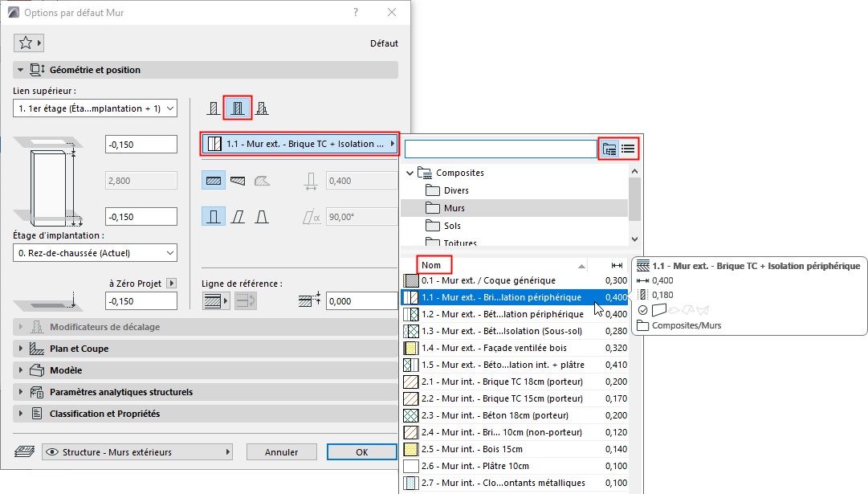Click the Annuler button
868x494 pixels.
(282, 452)
